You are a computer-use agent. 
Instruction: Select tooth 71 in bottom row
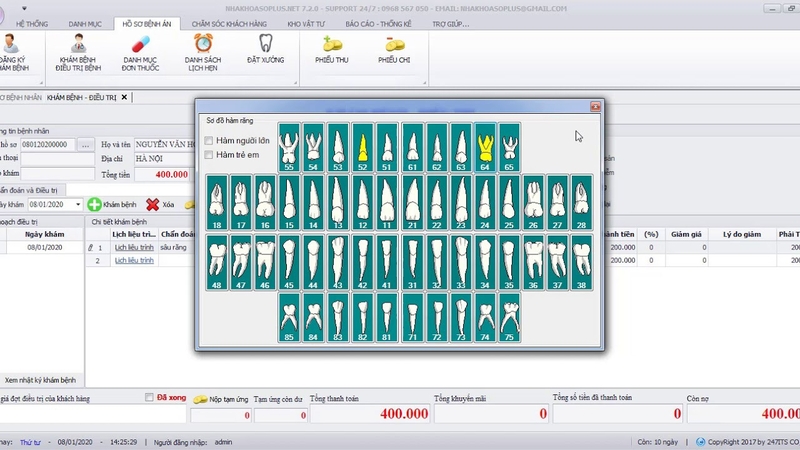pos(412,317)
